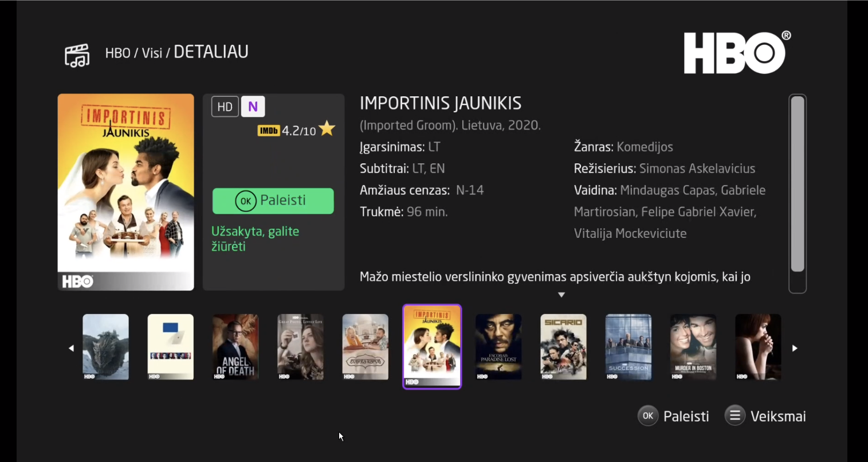The image size is (868, 462).
Task: Select the Angel of Death thumbnail
Action: point(235,347)
